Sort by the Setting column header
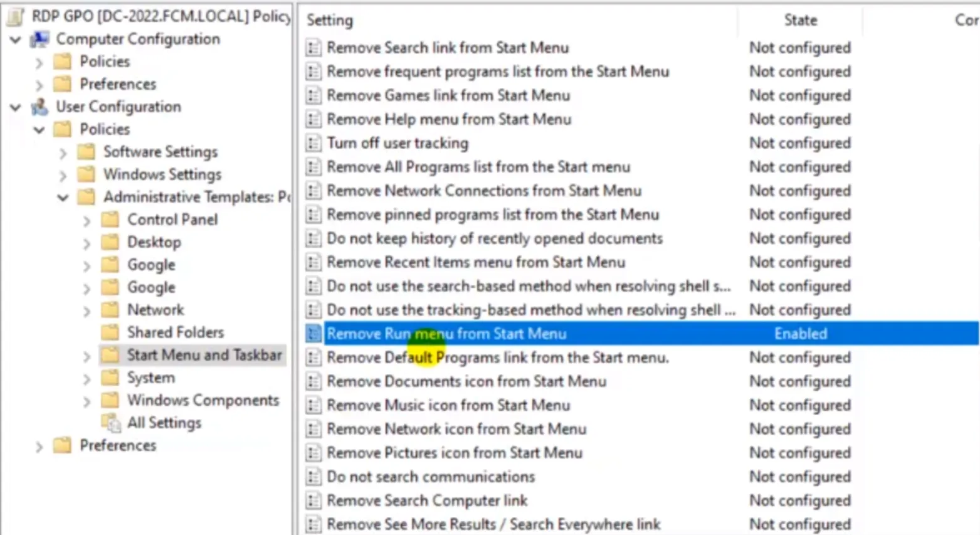The height and width of the screenshot is (535, 980). 330,20
